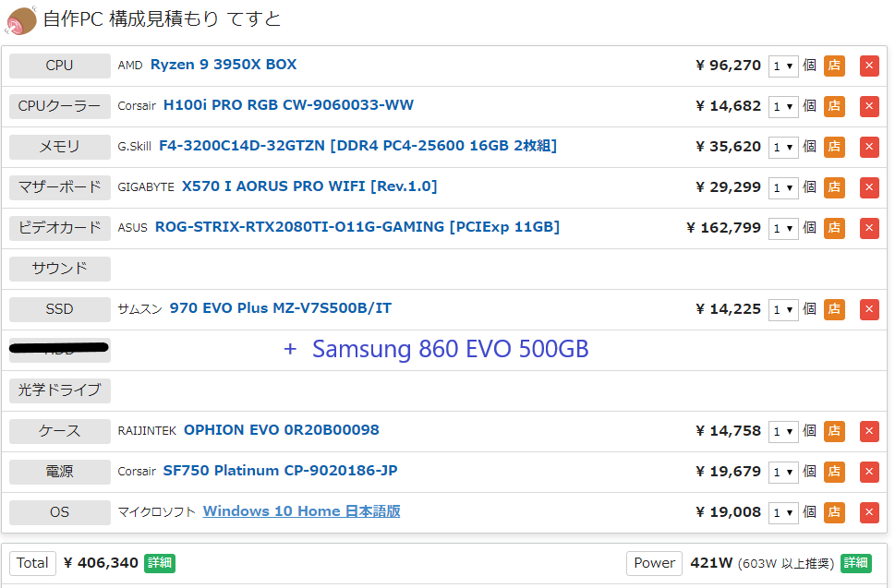
Task: Open Windows 10 Home 日本語版 link
Action: pyautogui.click(x=301, y=511)
